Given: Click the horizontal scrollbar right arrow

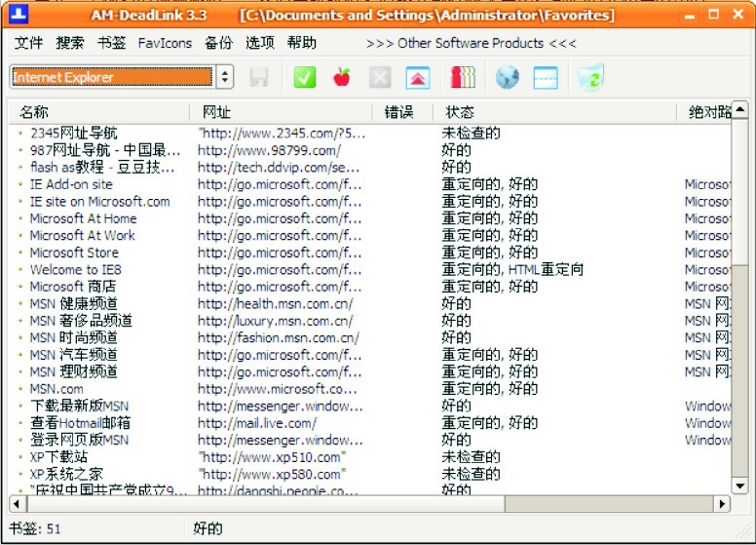Looking at the screenshot, I should (x=721, y=504).
